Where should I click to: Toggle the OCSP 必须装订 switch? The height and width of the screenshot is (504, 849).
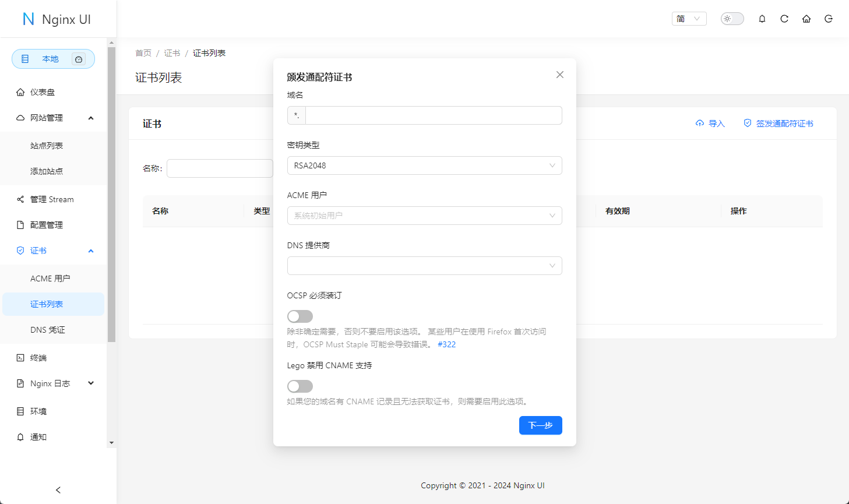300,316
